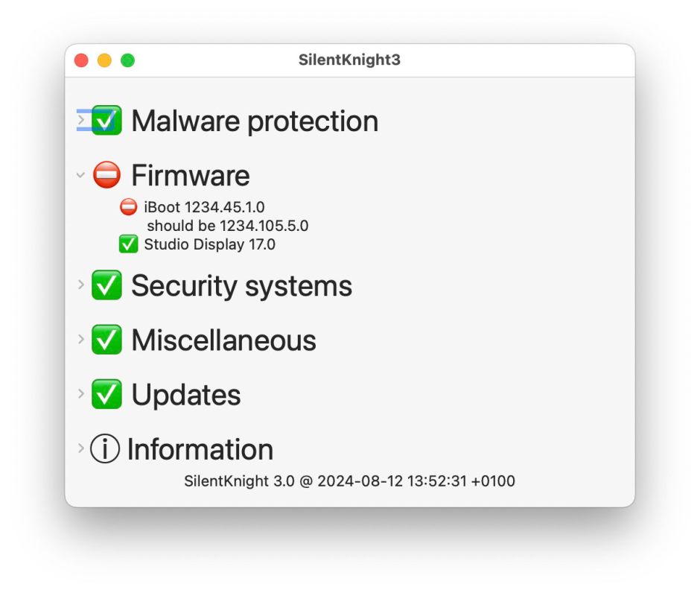Click the green check next to Studio Display

click(x=129, y=244)
